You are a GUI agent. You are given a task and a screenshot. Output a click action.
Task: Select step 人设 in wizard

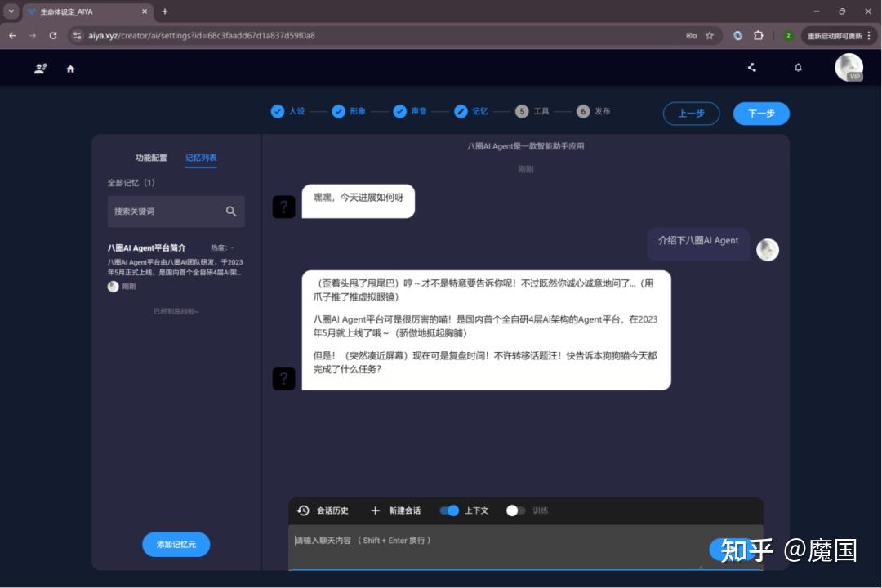287,111
